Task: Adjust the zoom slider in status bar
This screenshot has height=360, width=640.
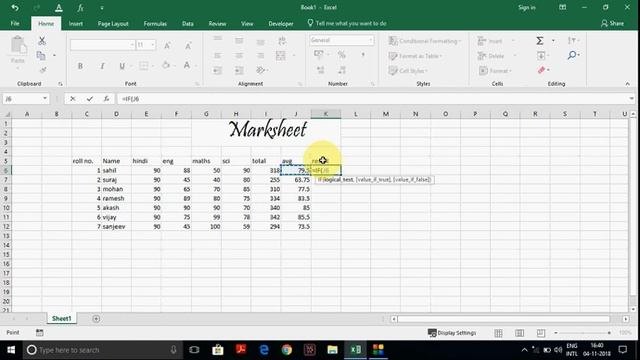Action: tap(583, 333)
